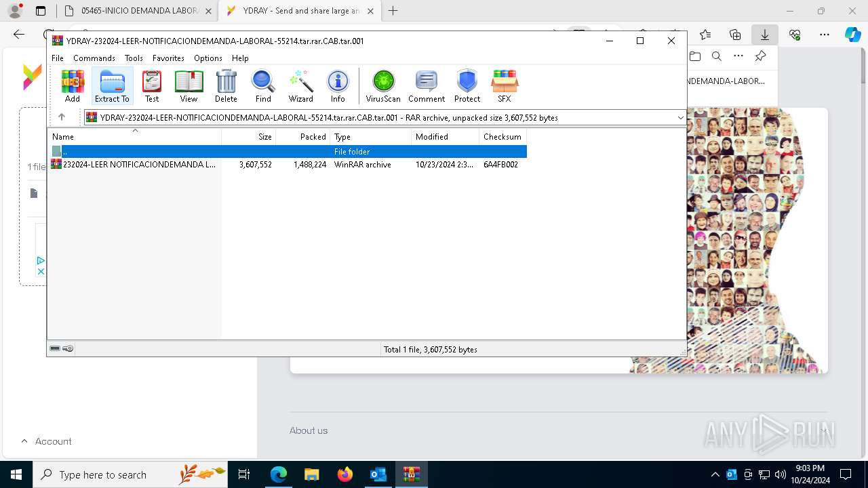Click the Protect toolbar icon
Image resolution: width=868 pixels, height=488 pixels.
pos(467,86)
